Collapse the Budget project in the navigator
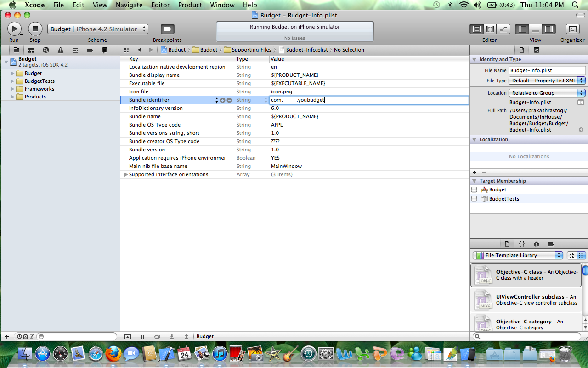 6,62
